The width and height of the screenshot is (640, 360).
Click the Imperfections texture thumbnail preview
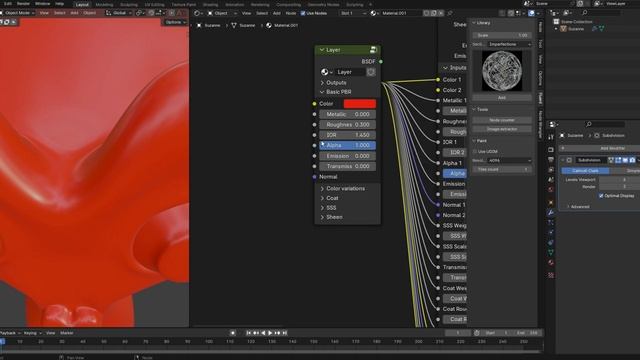point(502,71)
